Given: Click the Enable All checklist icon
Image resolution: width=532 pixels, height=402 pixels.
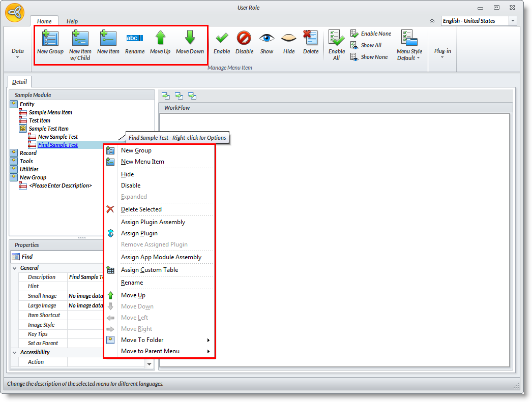Looking at the screenshot, I should 336,39.
